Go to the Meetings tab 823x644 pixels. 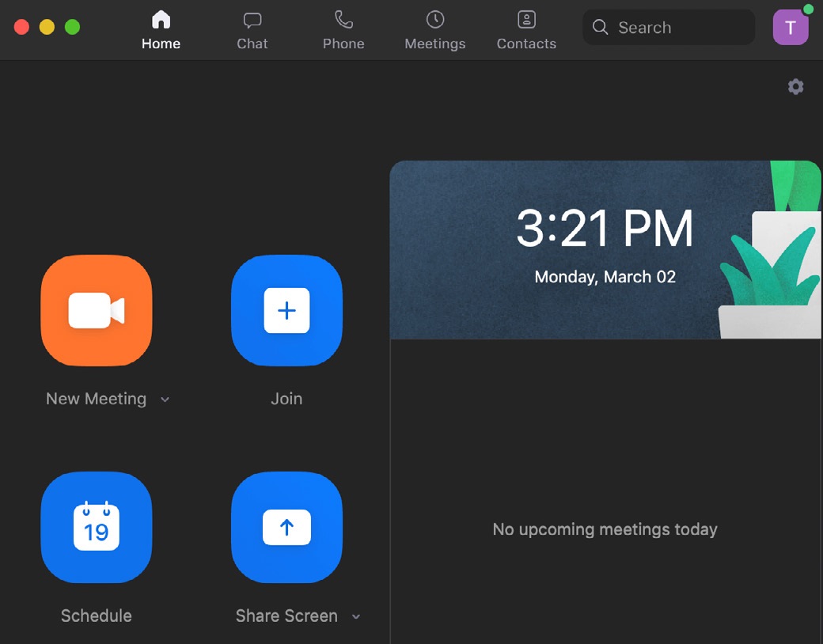click(435, 30)
